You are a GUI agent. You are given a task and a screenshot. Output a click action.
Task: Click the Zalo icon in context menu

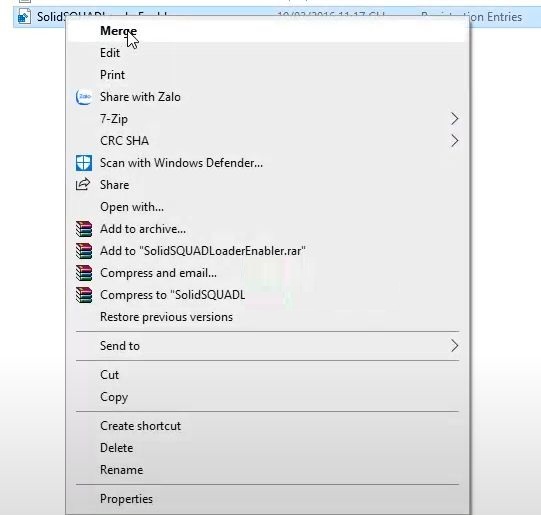[x=83, y=97]
